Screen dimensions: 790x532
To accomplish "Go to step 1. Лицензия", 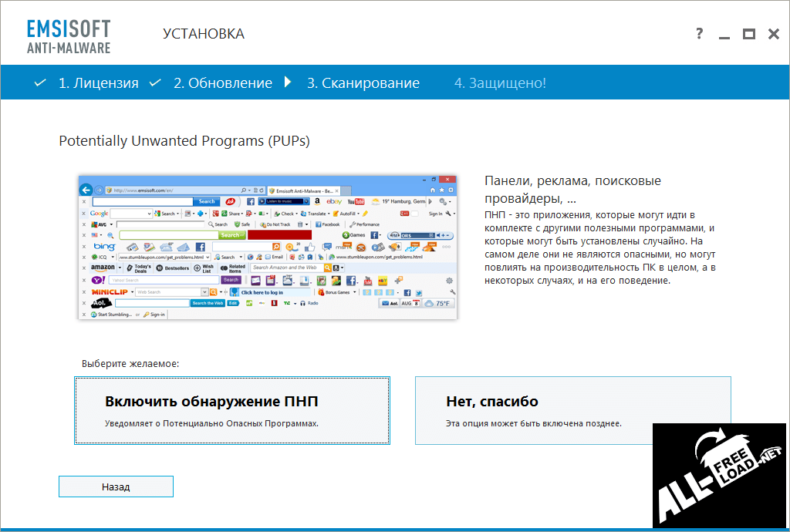I will (x=98, y=83).
